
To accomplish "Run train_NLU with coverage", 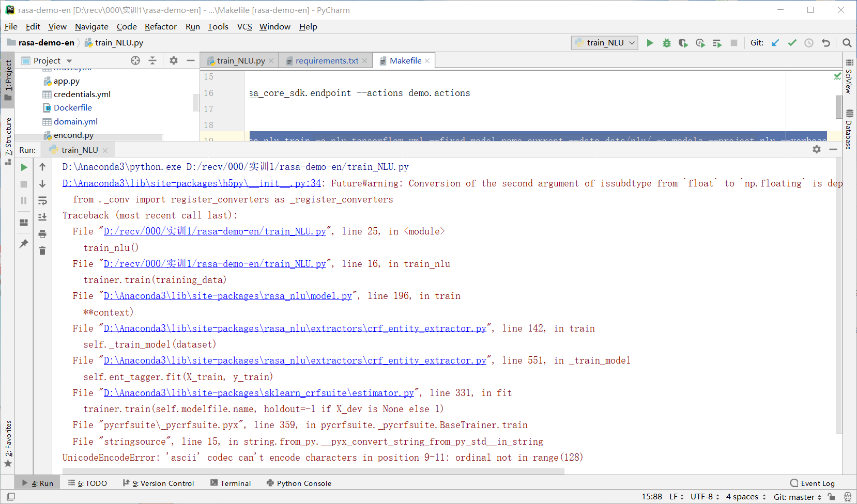I will 683,43.
